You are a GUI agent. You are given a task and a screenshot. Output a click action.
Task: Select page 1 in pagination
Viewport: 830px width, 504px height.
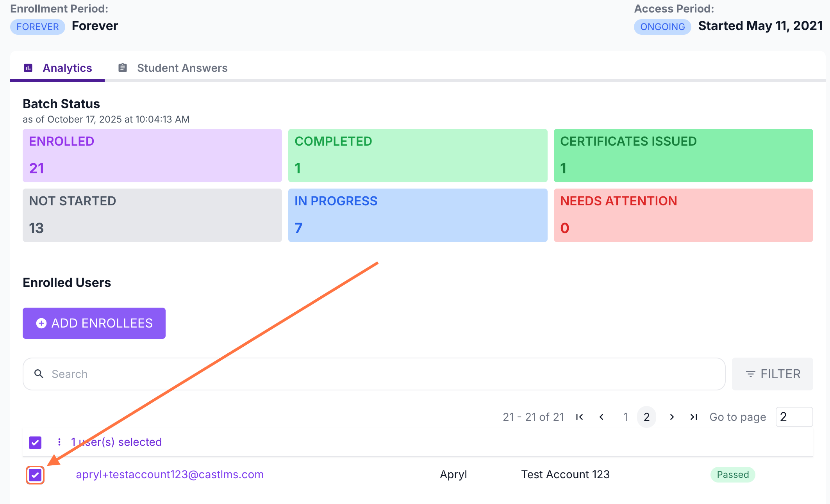tap(625, 417)
